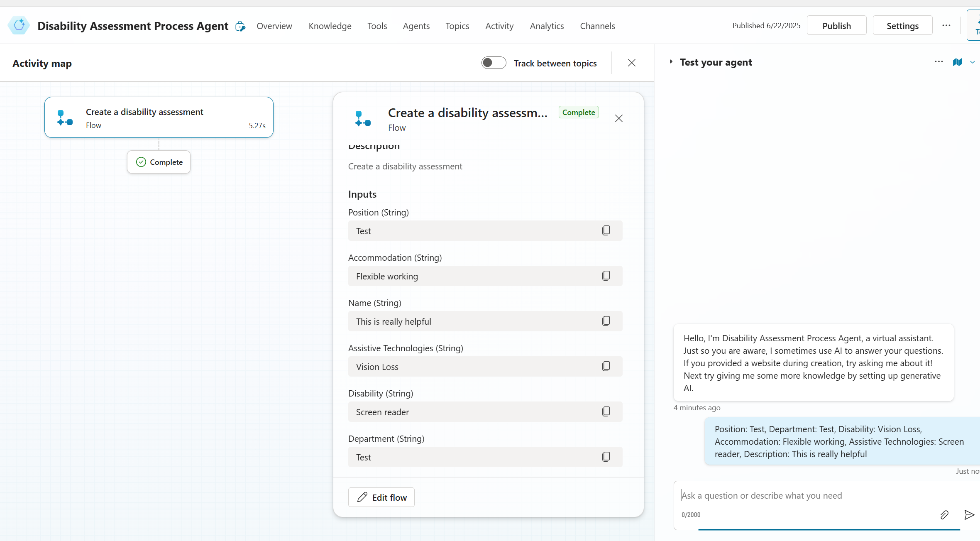Copy the Position input value
The image size is (980, 541).
606,230
